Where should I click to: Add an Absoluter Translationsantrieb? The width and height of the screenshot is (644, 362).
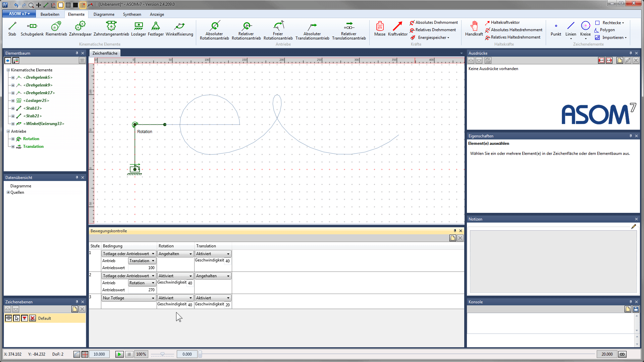click(x=312, y=31)
